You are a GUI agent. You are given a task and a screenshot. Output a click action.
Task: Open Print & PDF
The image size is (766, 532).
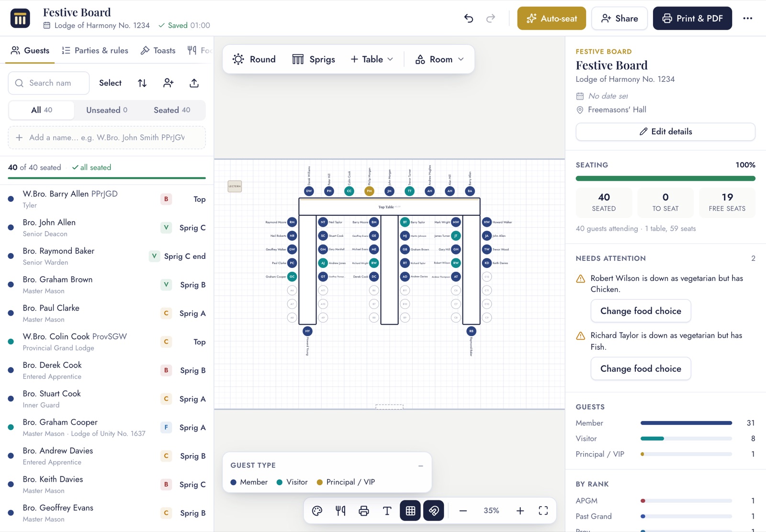[692, 19]
